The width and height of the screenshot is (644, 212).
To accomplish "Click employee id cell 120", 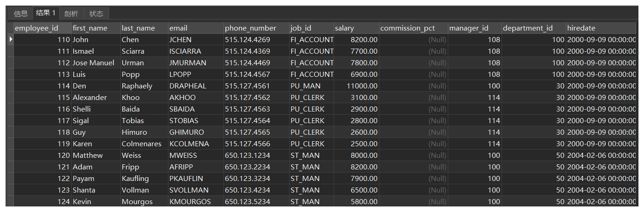I will (x=43, y=156).
